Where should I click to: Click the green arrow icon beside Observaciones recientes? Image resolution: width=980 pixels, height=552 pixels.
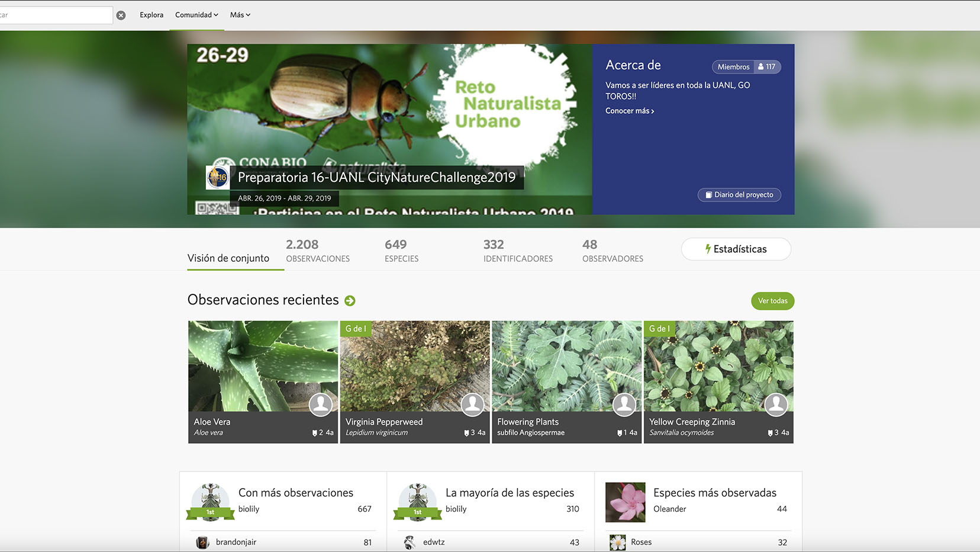(x=350, y=300)
